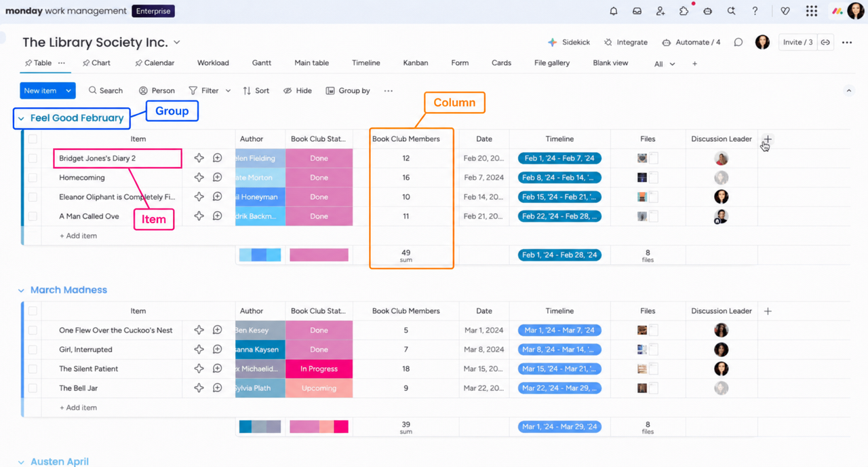Screen dimensions: 868x467
Task: Open the board discussion speech bubble icon
Action: pos(738,42)
